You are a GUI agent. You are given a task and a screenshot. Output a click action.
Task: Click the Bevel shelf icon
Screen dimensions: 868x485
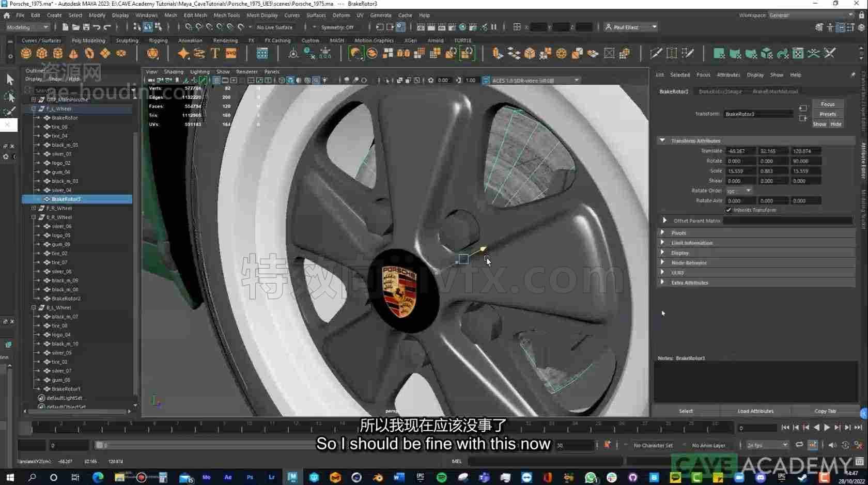pos(530,53)
